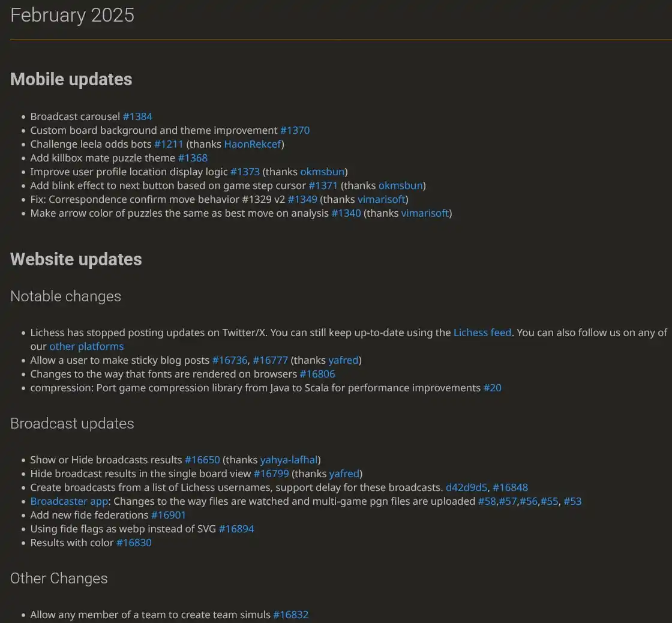Screen dimensions: 672x623
Task: Open #1340 puzzle arrow color link
Action: point(346,213)
